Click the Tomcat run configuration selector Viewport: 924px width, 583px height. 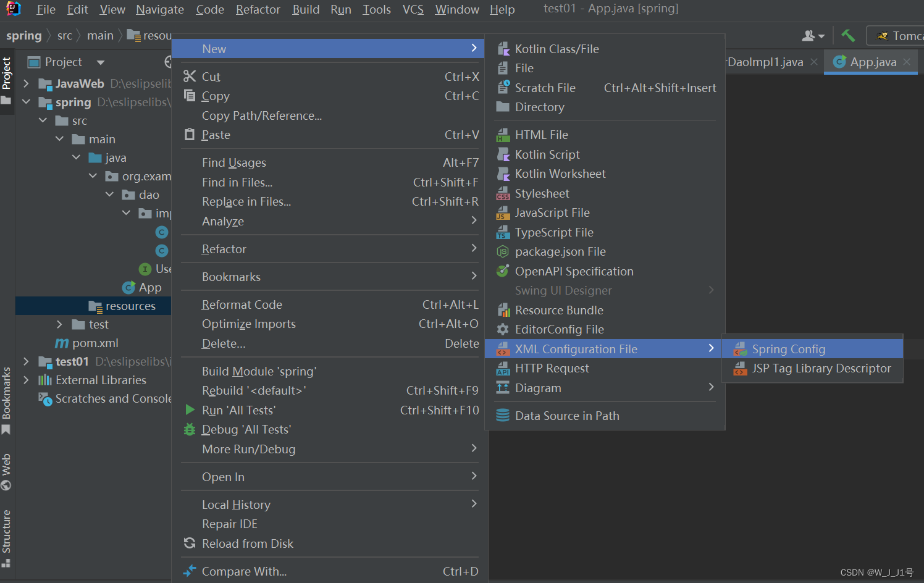coord(896,36)
